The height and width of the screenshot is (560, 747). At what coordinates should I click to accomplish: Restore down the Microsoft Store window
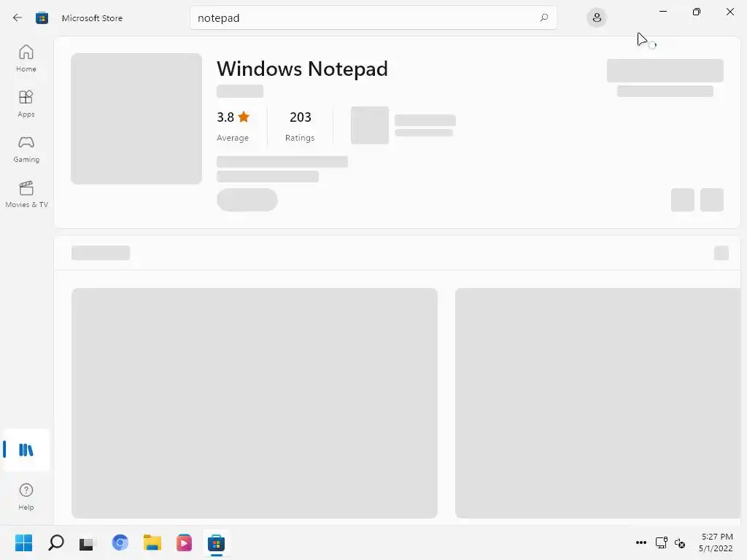697,12
